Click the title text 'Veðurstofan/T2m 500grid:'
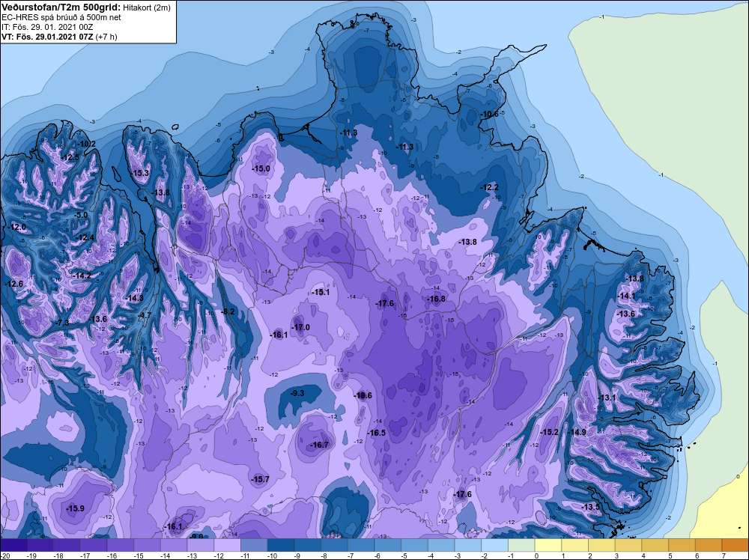Screen dimensions: 749x560 60,7
